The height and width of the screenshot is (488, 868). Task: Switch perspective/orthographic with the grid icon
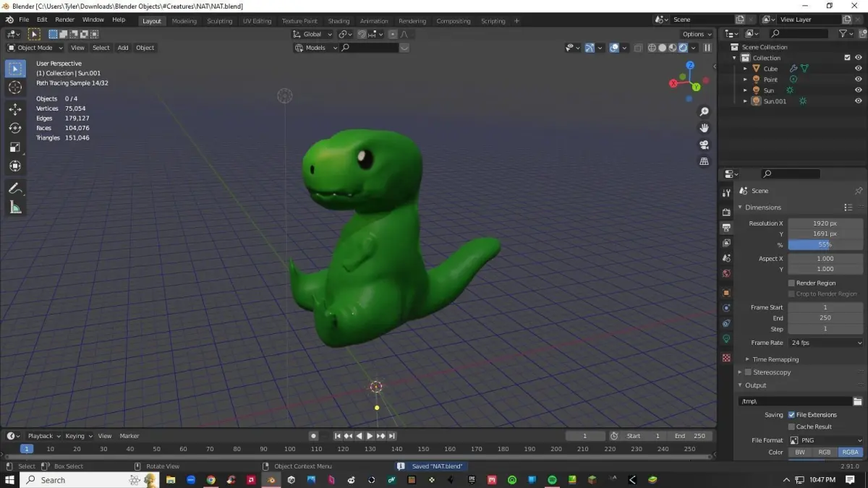(x=704, y=161)
